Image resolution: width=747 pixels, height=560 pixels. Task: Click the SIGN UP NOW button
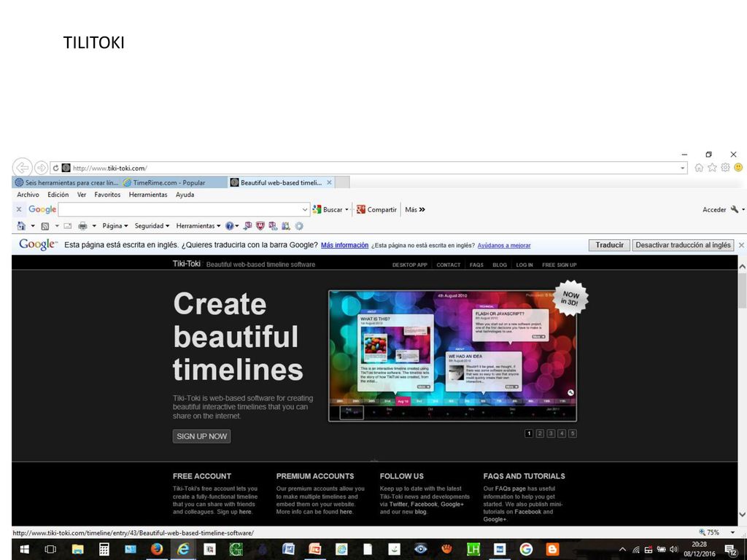[x=201, y=436]
